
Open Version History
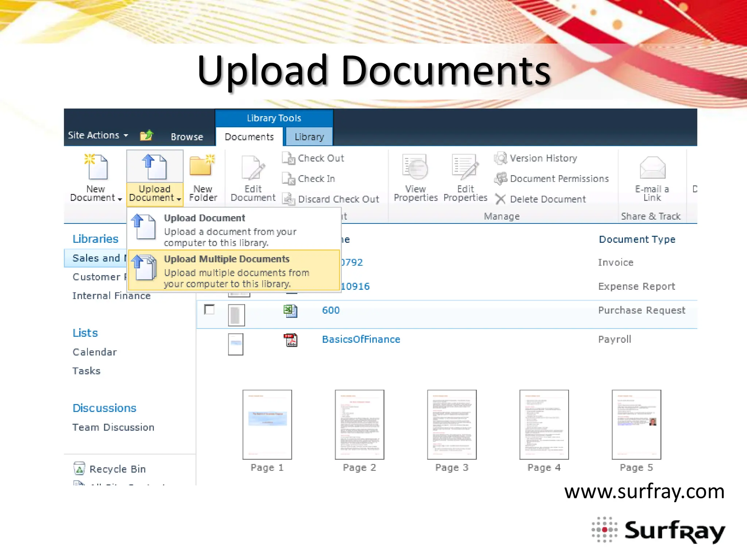click(536, 158)
